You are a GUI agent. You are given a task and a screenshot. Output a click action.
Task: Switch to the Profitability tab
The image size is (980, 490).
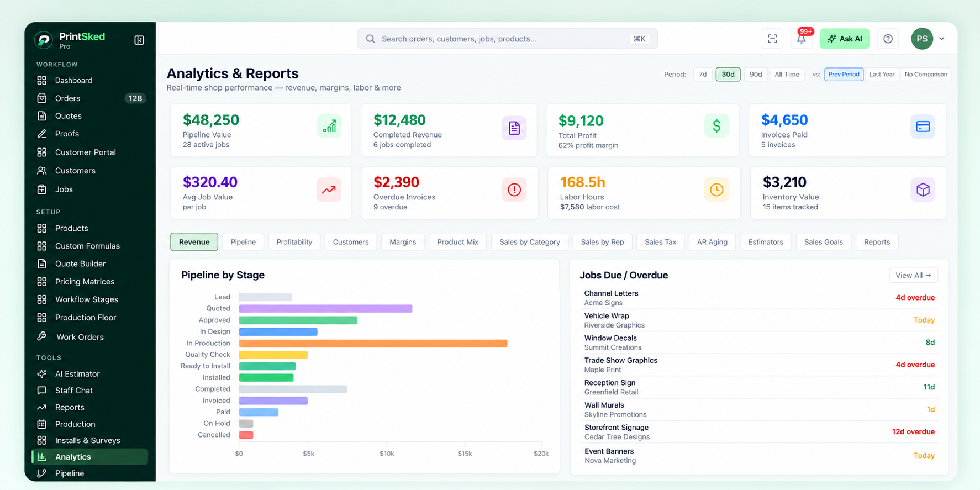[294, 242]
